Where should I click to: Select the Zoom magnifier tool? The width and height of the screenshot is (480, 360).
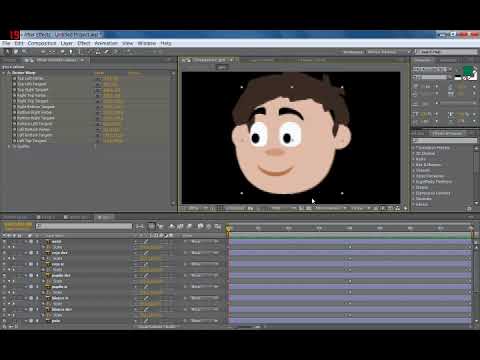click(x=24, y=52)
